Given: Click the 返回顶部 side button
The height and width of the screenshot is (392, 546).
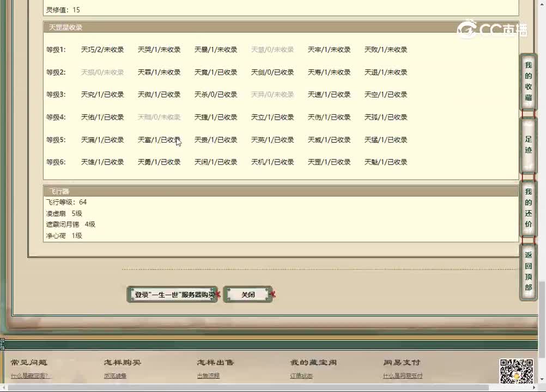Looking at the screenshot, I should [x=528, y=271].
